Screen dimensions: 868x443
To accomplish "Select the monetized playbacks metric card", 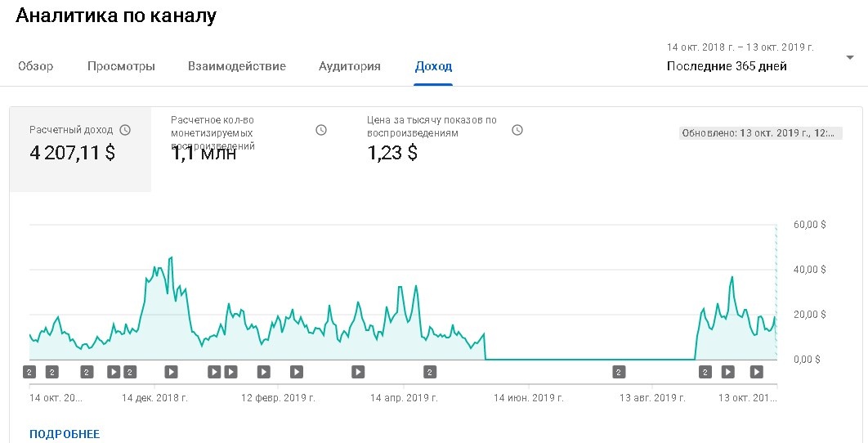I will (x=249, y=150).
